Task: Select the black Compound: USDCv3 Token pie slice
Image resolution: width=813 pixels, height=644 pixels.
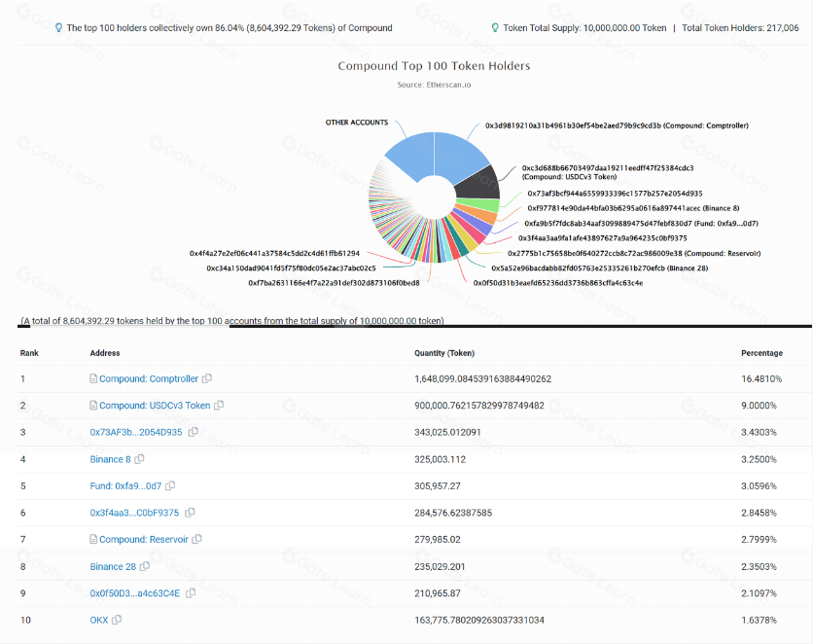Action: (480, 184)
